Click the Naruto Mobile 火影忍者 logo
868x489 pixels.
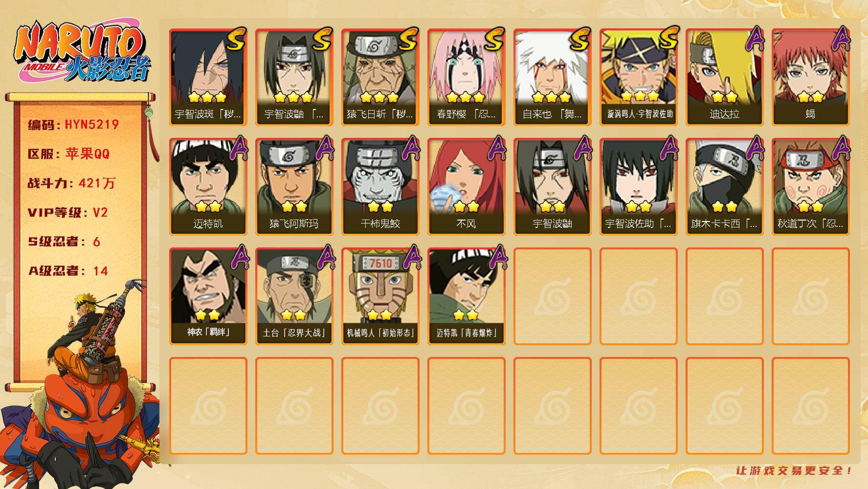point(82,52)
